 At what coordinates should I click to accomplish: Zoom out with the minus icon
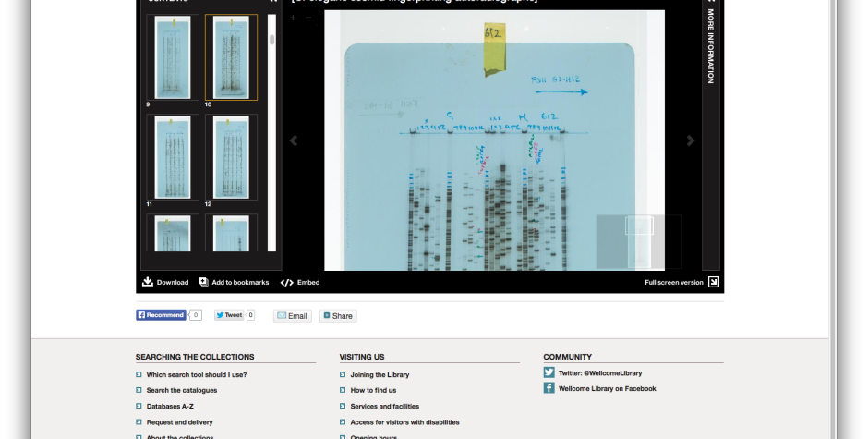point(308,18)
